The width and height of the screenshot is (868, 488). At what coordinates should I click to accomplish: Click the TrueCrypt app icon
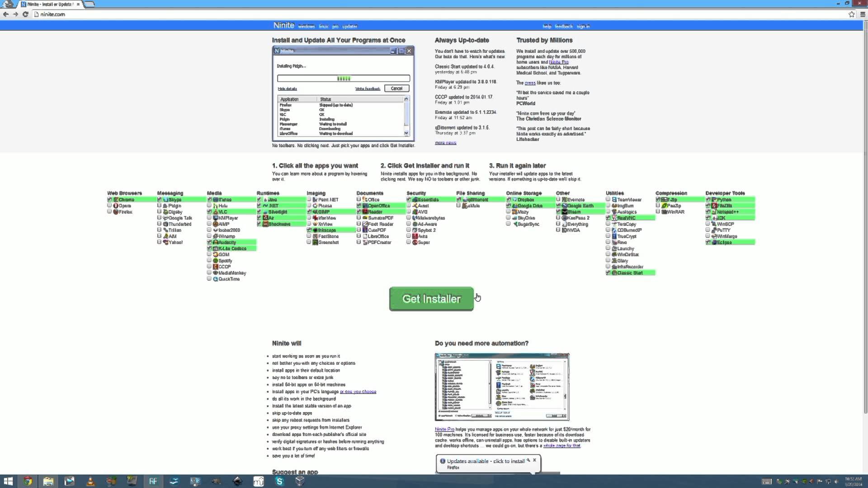(x=614, y=236)
